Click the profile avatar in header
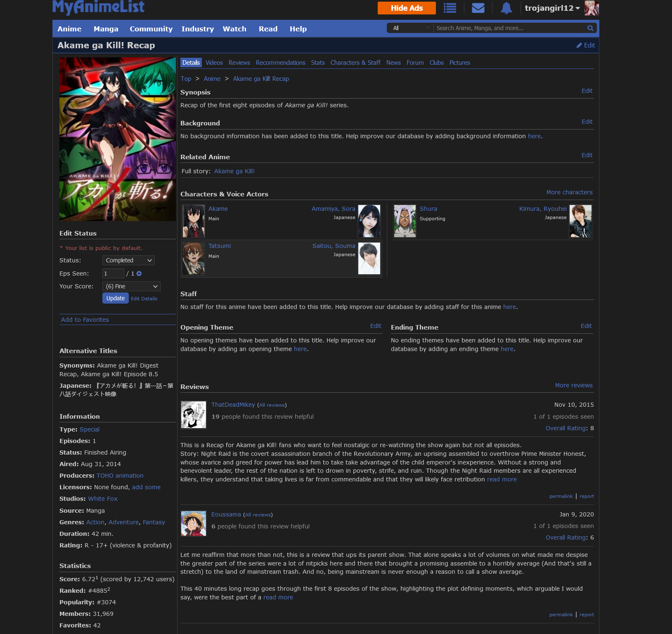Image resolution: width=672 pixels, height=634 pixels. pos(592,8)
